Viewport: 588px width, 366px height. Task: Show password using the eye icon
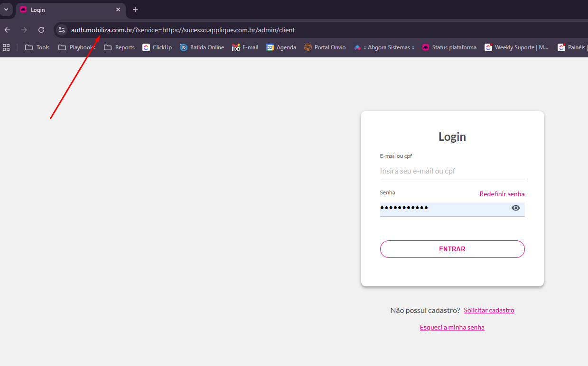tap(516, 208)
